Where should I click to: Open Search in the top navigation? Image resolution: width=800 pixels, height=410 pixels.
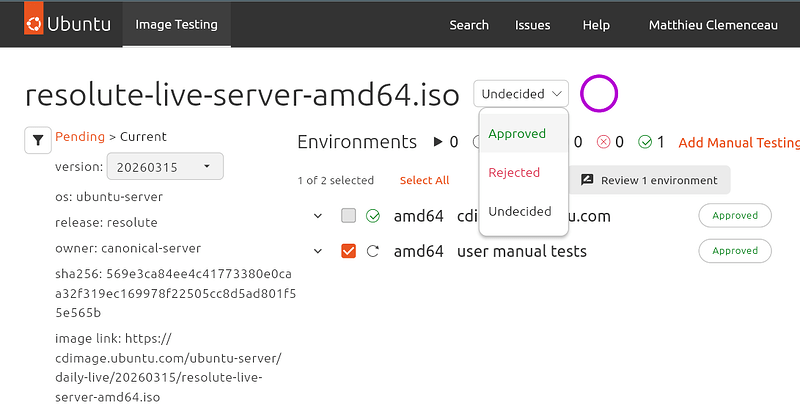[x=469, y=25]
